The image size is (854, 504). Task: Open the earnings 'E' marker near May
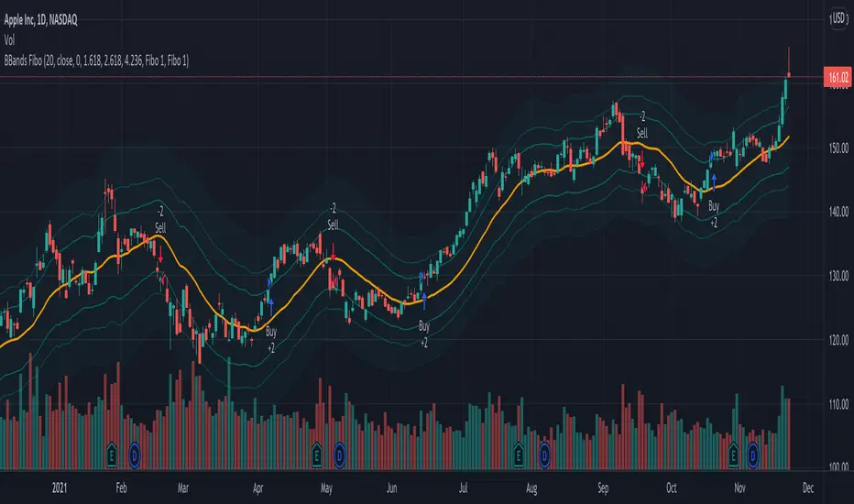click(x=318, y=452)
